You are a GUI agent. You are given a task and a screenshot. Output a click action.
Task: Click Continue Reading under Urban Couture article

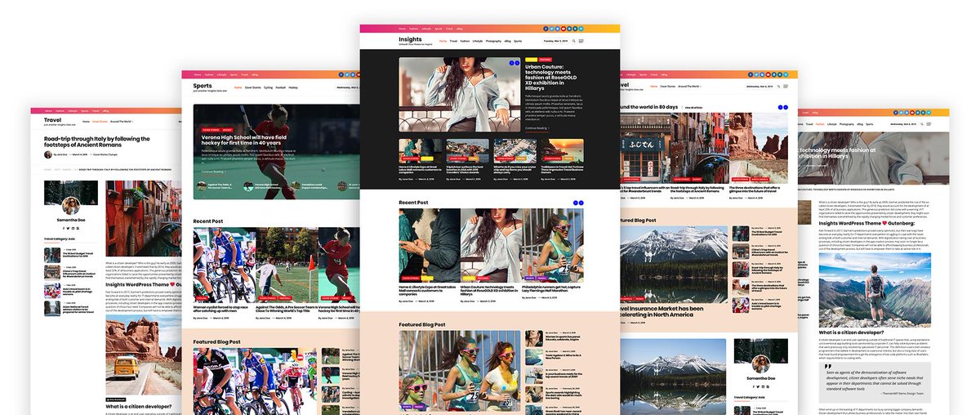(x=537, y=127)
